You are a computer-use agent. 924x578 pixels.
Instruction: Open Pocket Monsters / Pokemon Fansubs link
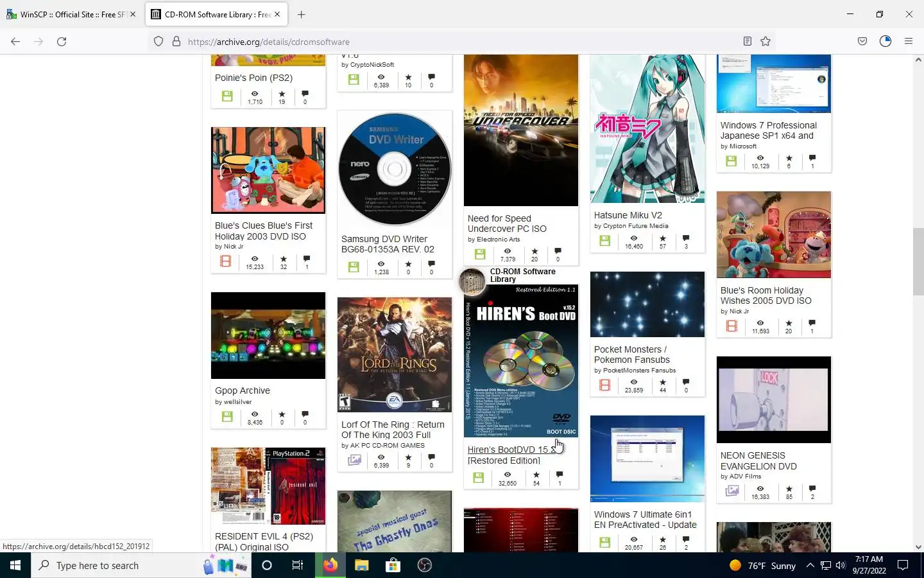632,355
